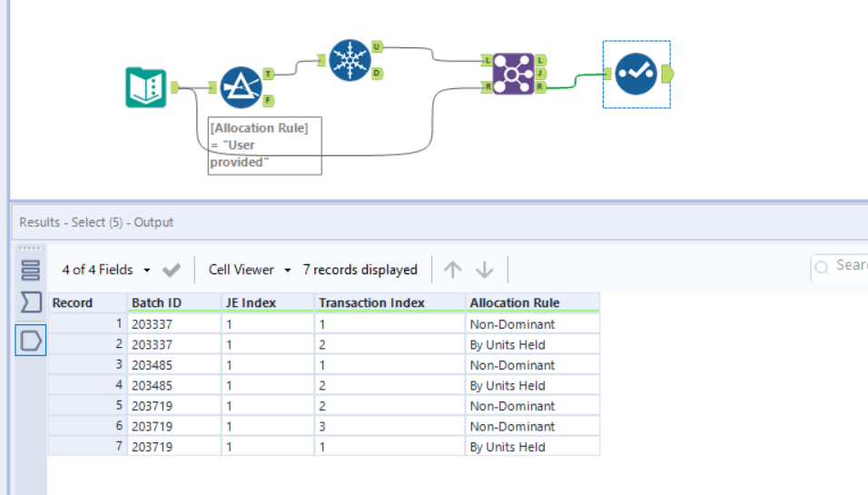Select record number 4 row header
The width and height of the screenshot is (868, 495).
point(87,385)
